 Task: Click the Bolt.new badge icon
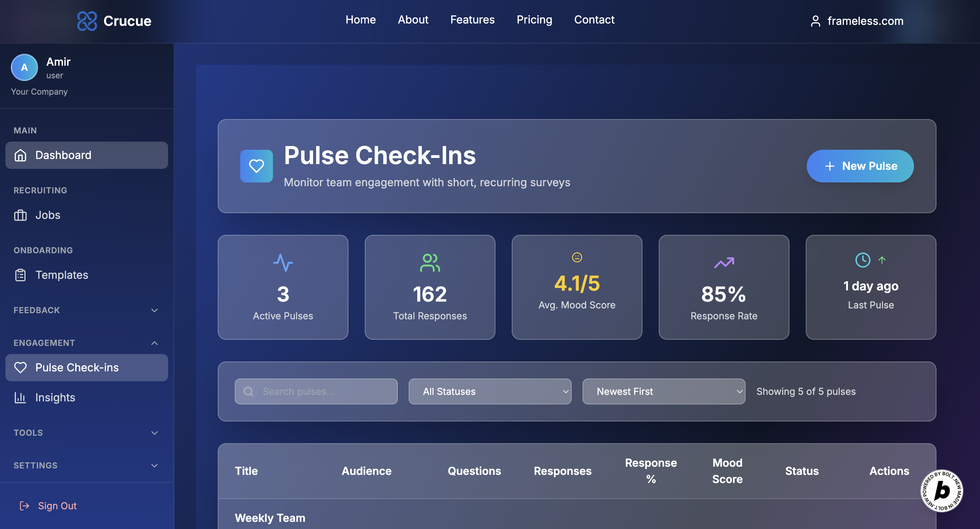(941, 491)
